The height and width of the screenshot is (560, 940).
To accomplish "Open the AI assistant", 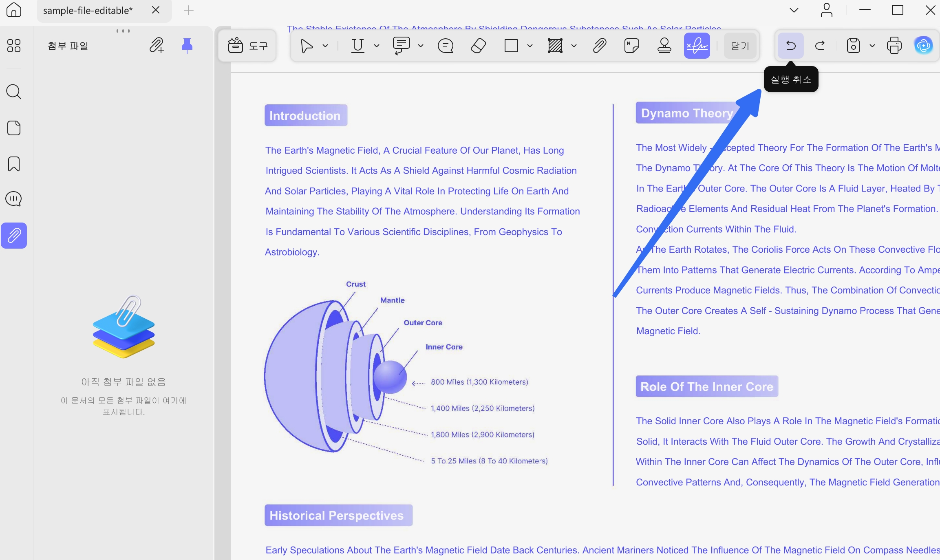I will point(923,45).
